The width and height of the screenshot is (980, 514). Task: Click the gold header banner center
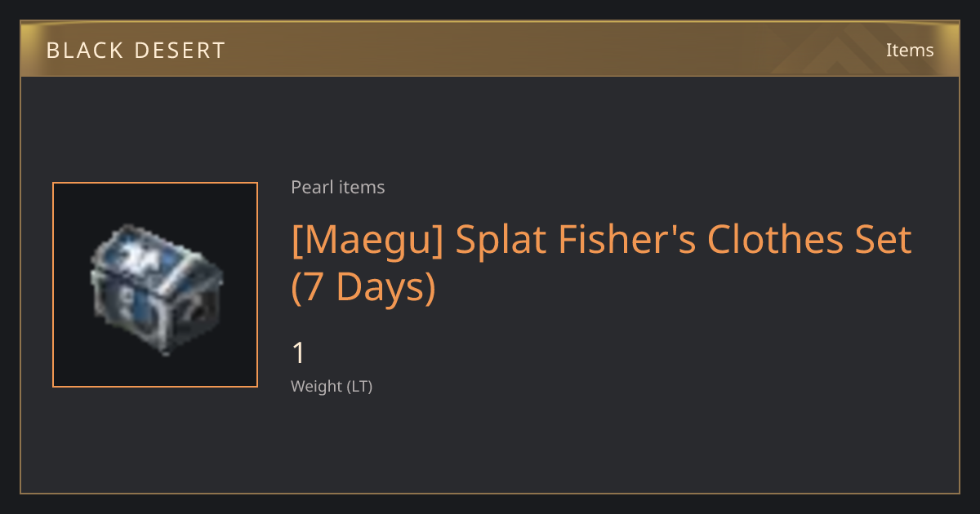(490, 50)
